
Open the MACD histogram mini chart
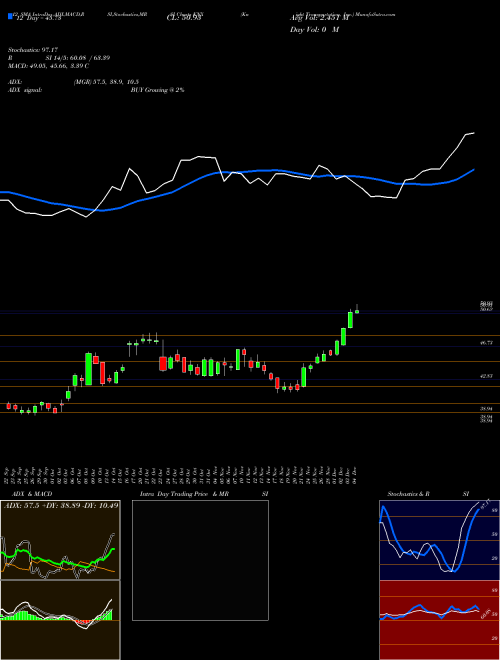(x=60, y=620)
